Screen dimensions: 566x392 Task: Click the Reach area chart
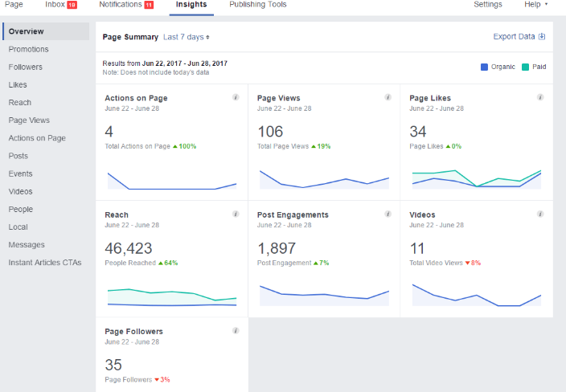point(172,297)
